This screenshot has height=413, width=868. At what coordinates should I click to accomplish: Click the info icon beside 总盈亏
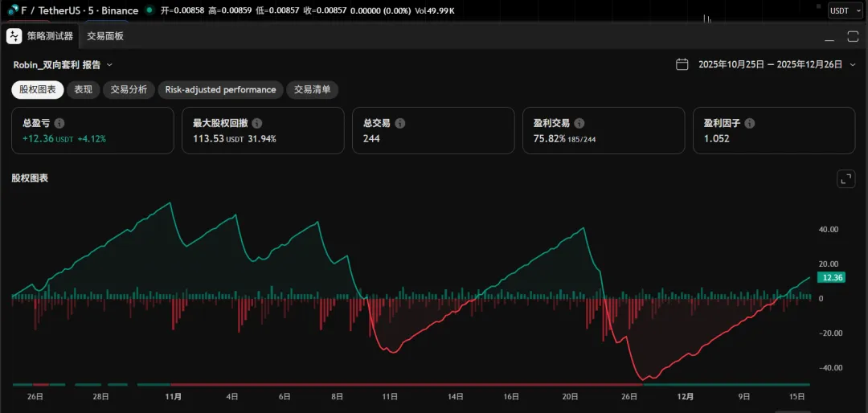59,124
